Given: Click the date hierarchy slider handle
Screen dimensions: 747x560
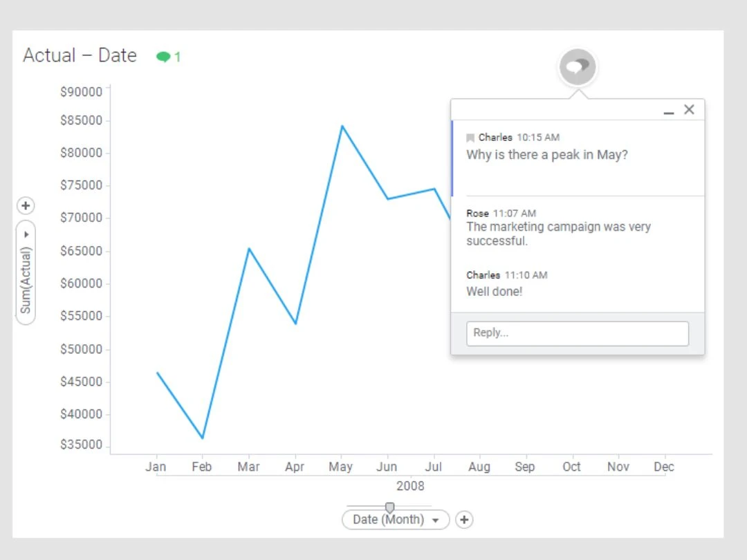Looking at the screenshot, I should point(389,508).
